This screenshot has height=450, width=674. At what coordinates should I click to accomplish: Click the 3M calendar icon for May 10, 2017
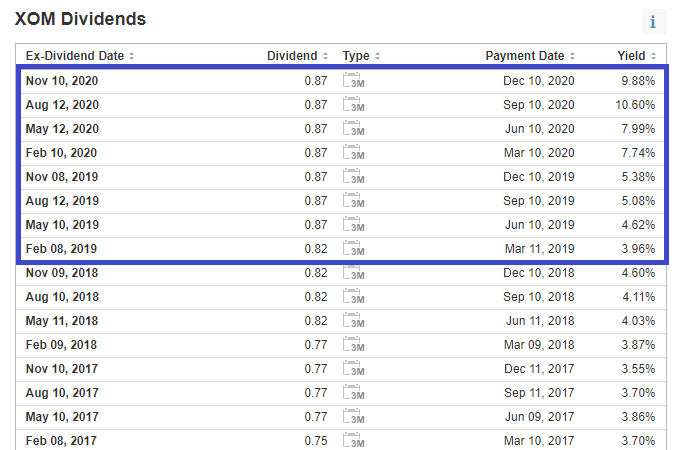pyautogui.click(x=354, y=418)
